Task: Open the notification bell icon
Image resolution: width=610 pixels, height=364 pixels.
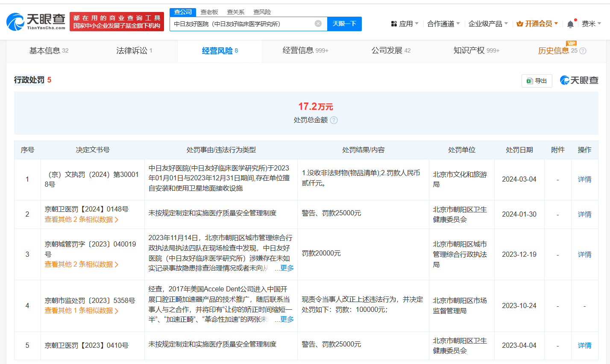Action: click(x=570, y=24)
